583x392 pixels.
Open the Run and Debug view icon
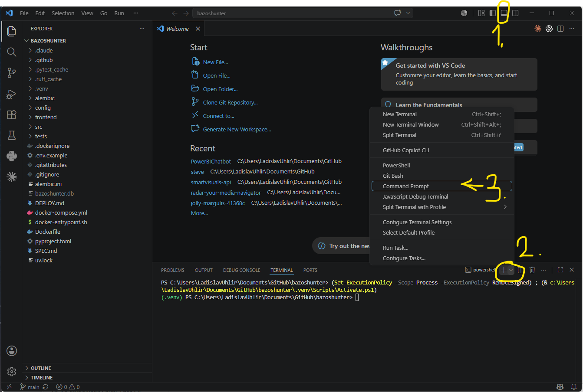12,94
